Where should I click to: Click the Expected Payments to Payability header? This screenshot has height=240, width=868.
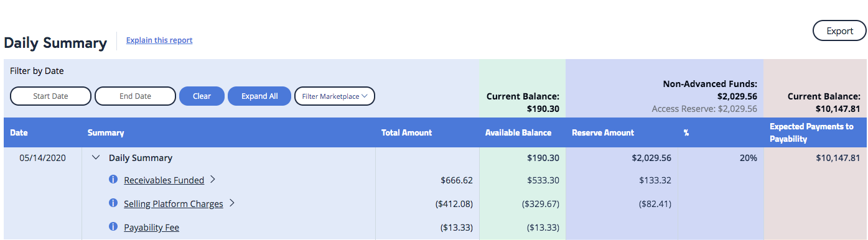(x=811, y=132)
